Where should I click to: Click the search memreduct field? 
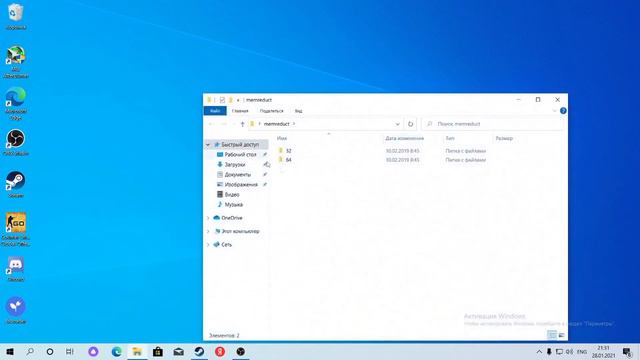493,124
